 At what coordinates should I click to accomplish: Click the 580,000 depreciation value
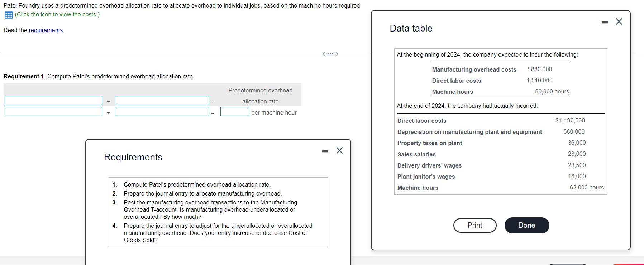[x=574, y=132]
